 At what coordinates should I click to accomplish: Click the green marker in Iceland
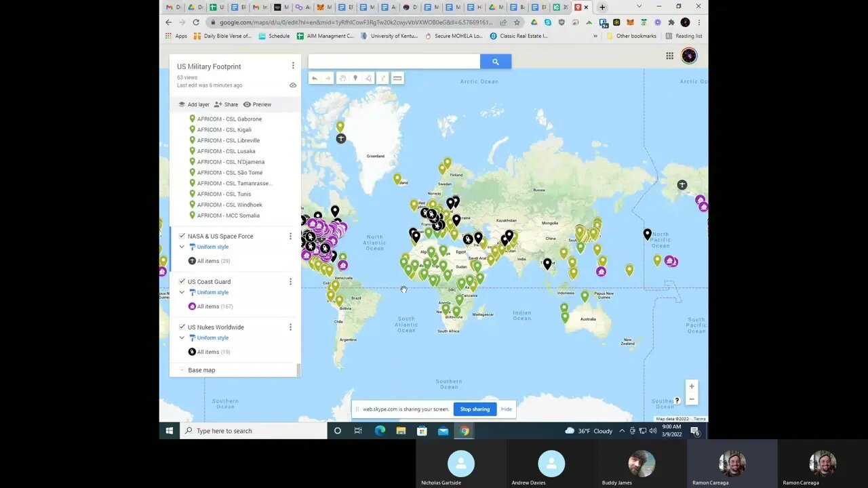pos(397,178)
